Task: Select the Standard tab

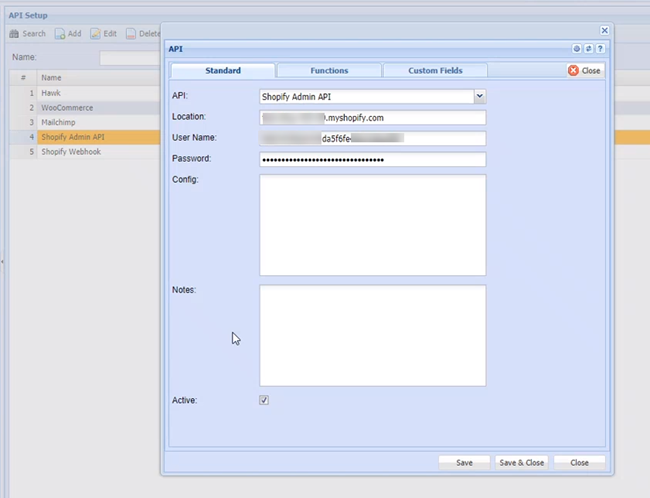Action: [222, 71]
